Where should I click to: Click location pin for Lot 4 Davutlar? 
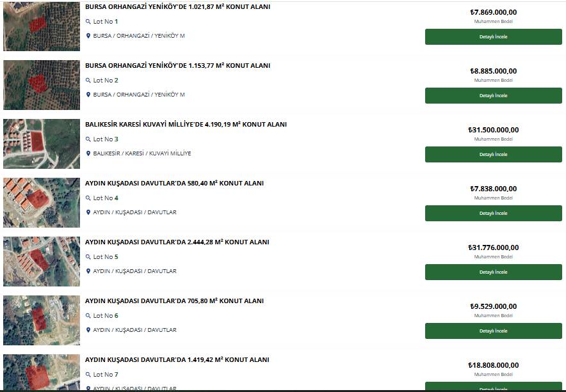click(x=88, y=212)
